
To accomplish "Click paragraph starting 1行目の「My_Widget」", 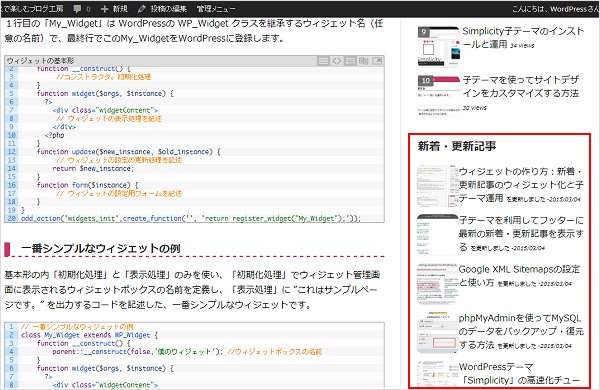I will (x=194, y=31).
